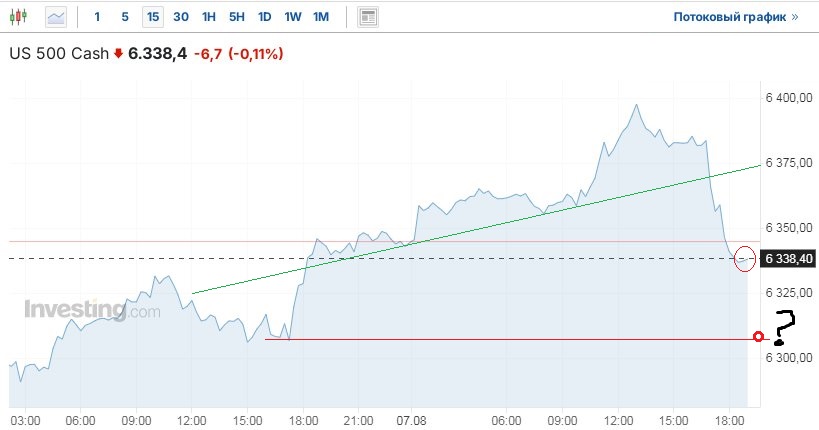Choose the 1D timeframe
The height and width of the screenshot is (430, 819).
(x=264, y=17)
